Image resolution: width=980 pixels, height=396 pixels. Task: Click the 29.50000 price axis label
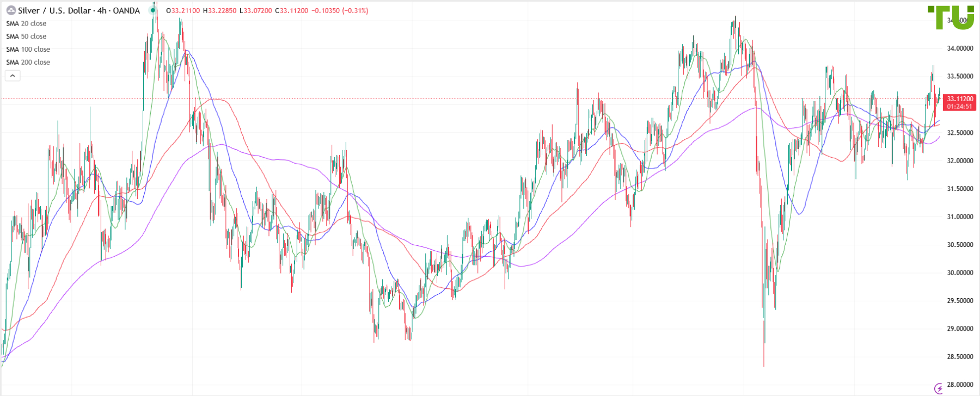pyautogui.click(x=960, y=301)
